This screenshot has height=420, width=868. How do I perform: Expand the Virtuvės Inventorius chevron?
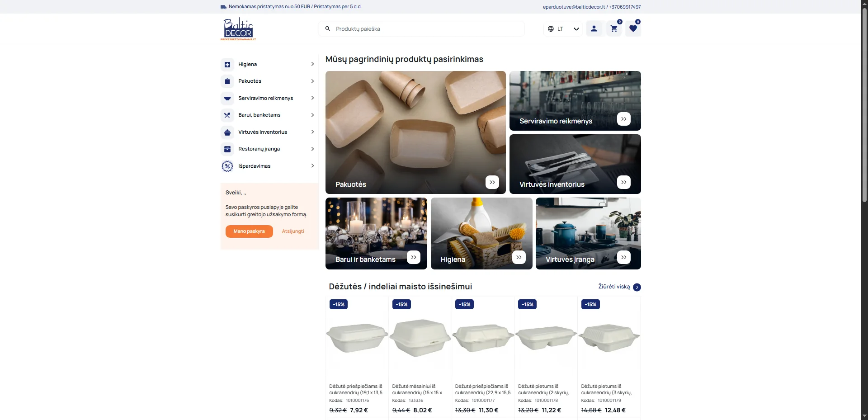coord(312,132)
